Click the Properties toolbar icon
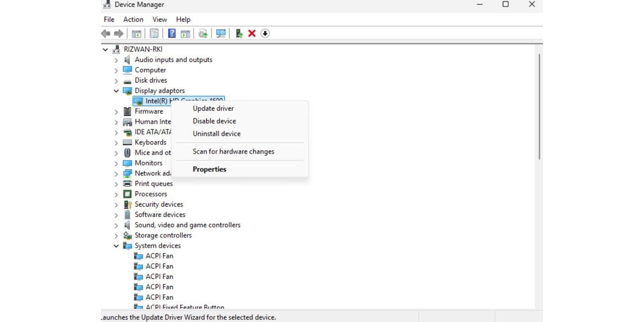This screenshot has height=322, width=644. [154, 33]
